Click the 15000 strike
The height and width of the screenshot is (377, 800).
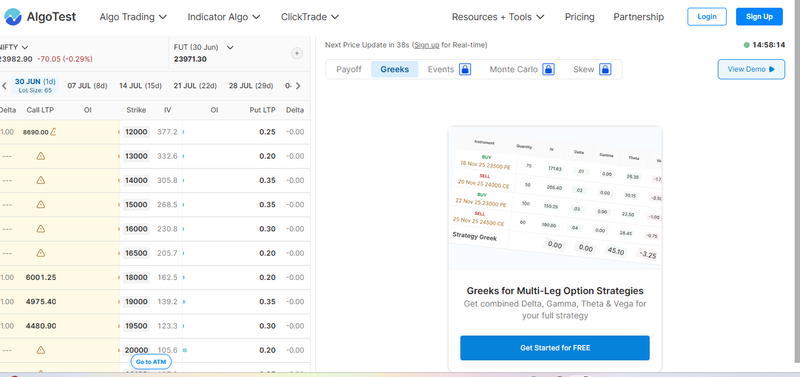point(136,205)
